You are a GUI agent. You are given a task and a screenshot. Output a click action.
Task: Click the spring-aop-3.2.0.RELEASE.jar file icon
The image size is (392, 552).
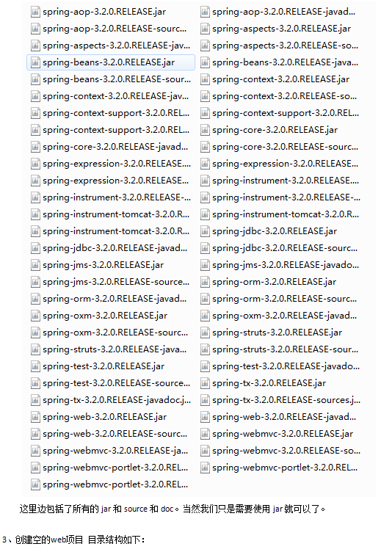coord(35,12)
